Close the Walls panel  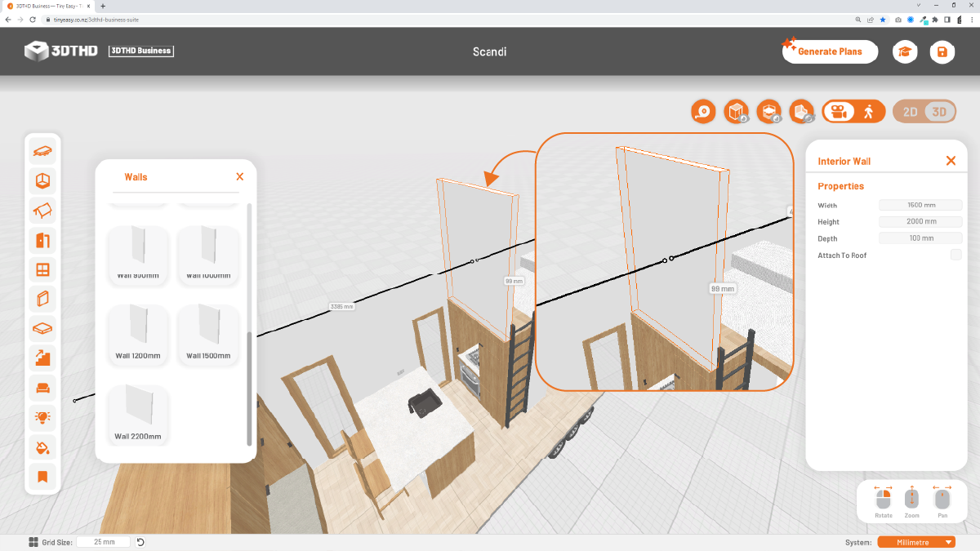click(x=239, y=176)
